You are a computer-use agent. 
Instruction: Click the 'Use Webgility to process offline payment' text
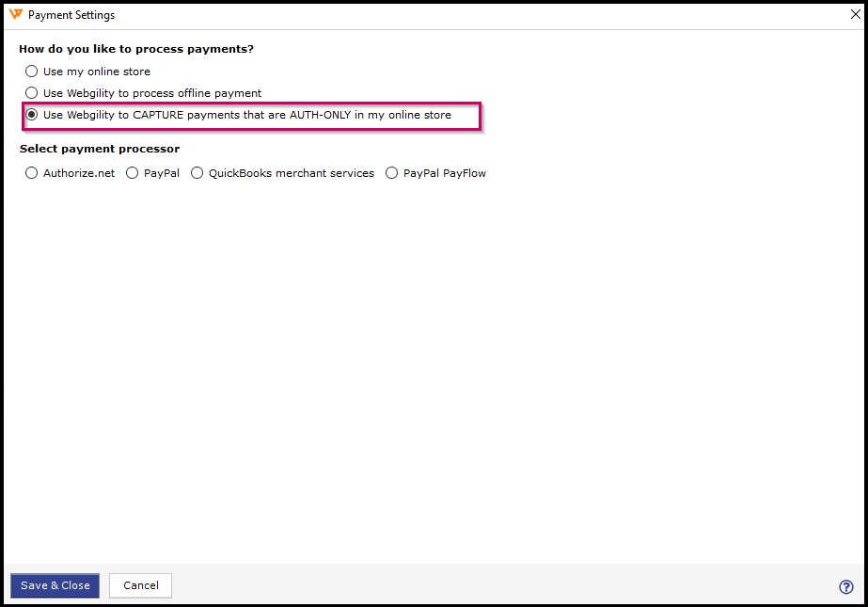click(152, 93)
